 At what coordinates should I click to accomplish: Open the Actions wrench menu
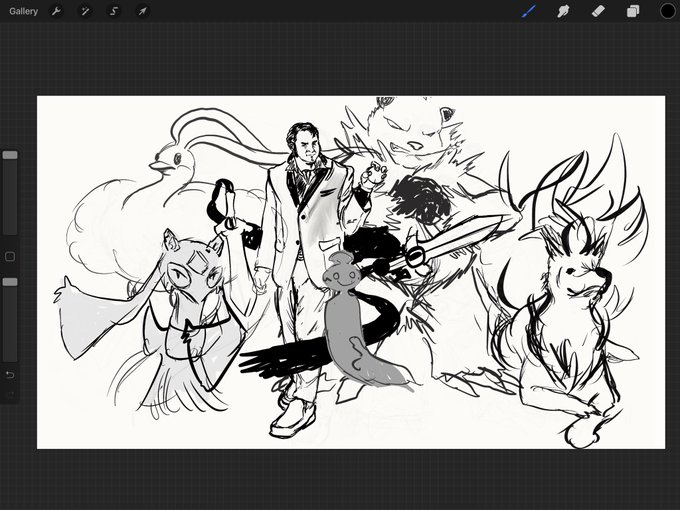click(56, 11)
